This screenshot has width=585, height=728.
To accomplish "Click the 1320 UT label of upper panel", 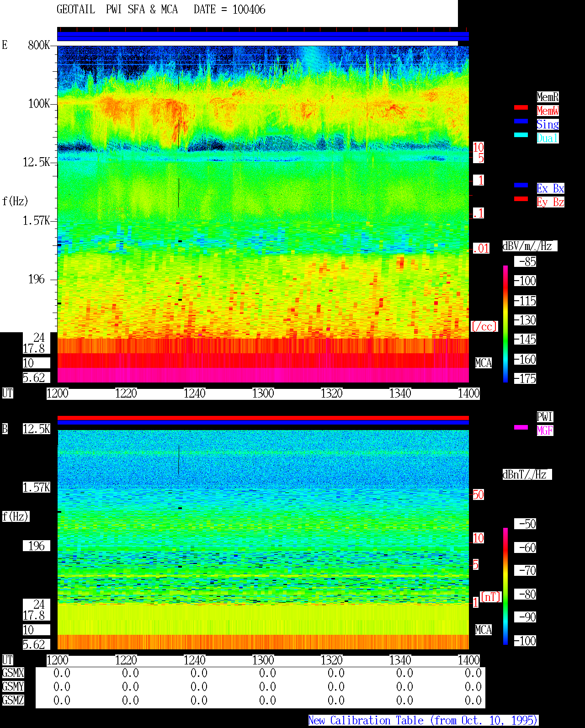I will [332, 393].
